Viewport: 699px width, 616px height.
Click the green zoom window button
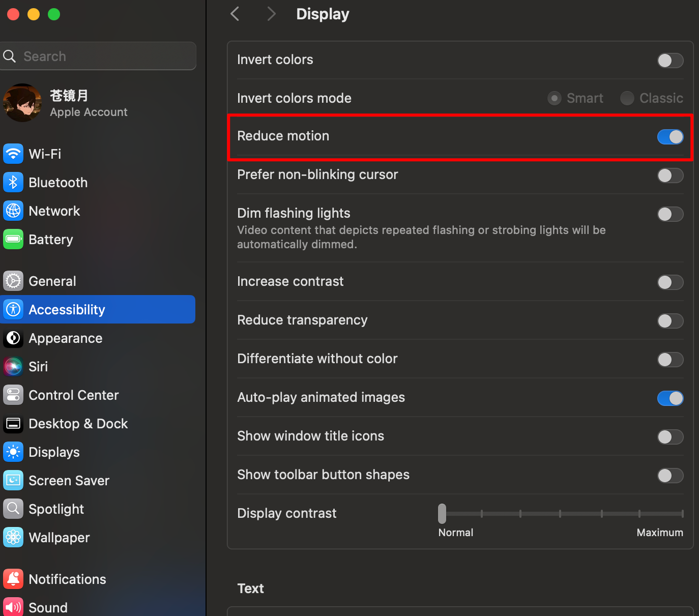54,14
